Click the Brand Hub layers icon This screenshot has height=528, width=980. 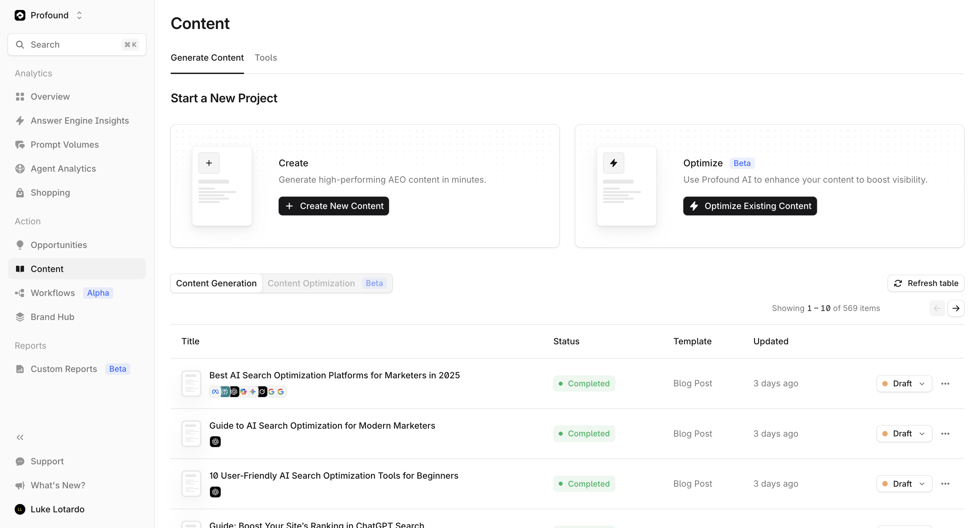click(20, 317)
